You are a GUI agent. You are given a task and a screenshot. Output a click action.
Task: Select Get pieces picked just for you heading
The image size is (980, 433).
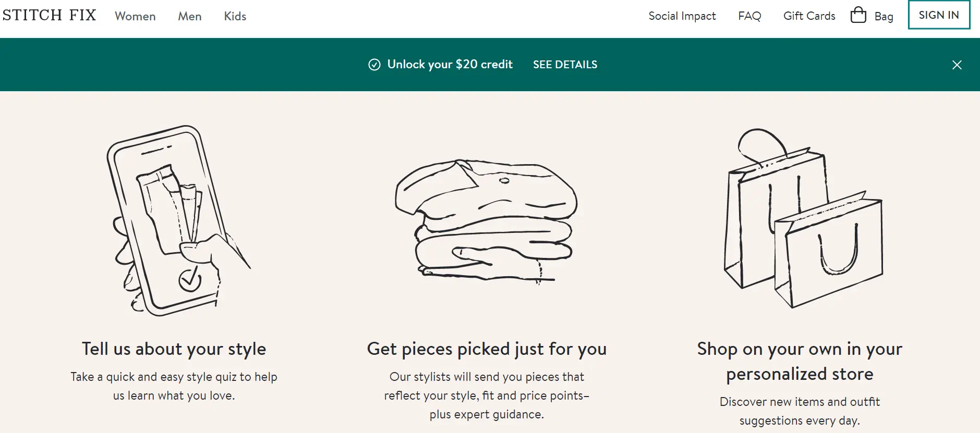(x=487, y=349)
